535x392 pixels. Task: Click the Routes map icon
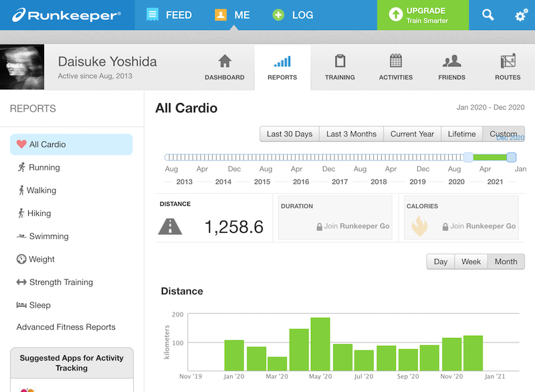(508, 61)
